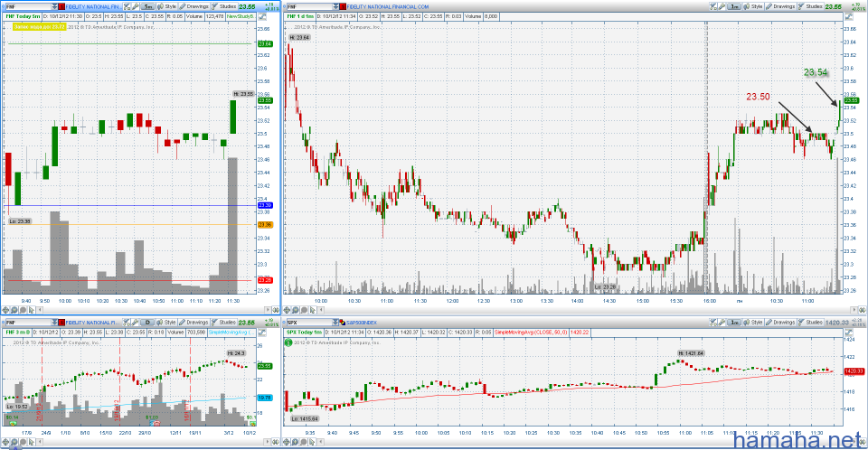Viewport: 868px width, 450px height.
Task: Change the D timeframe button
Action: pos(147,323)
